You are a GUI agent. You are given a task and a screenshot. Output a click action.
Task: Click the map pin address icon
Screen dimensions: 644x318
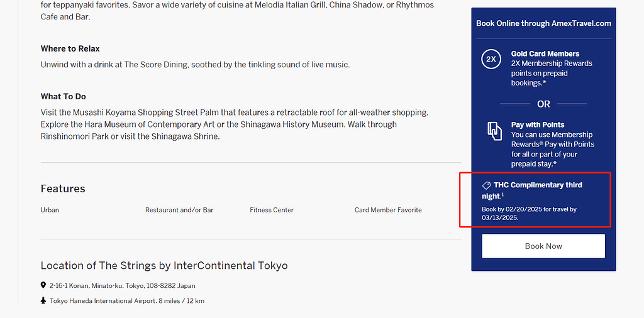(x=43, y=285)
